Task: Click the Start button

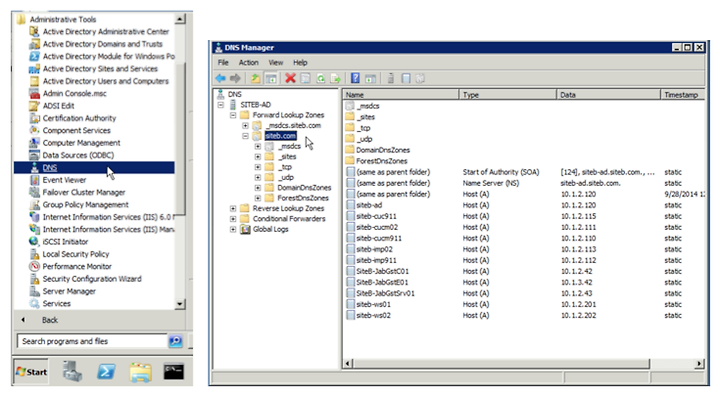Action: pyautogui.click(x=31, y=372)
